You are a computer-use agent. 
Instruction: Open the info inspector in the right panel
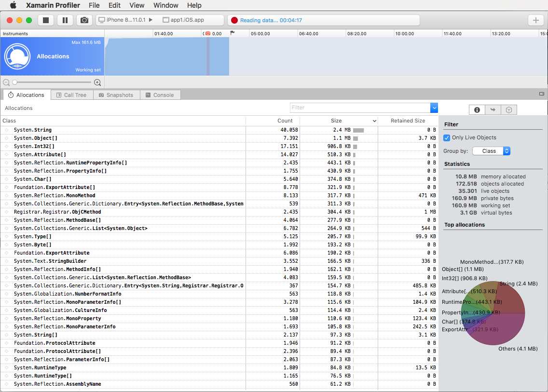pos(477,109)
